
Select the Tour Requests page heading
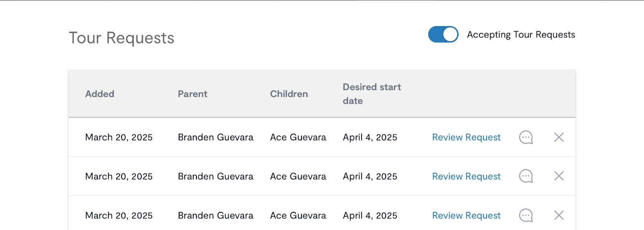(122, 38)
